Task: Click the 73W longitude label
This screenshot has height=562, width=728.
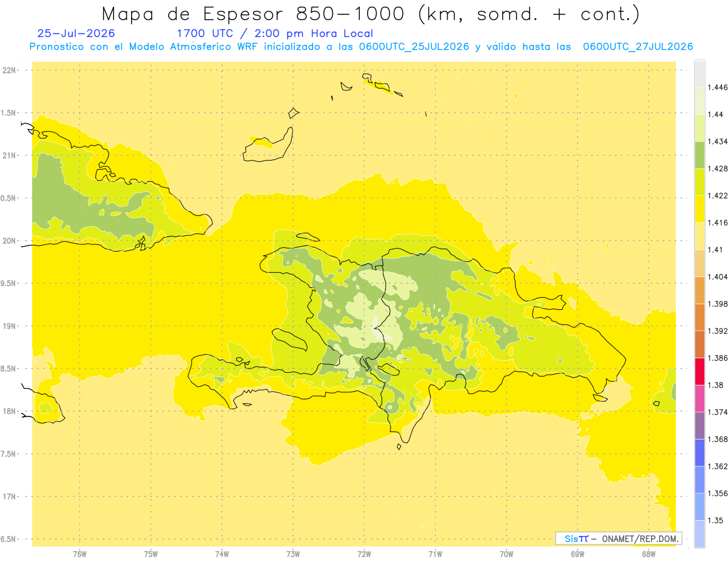Action: click(x=293, y=555)
